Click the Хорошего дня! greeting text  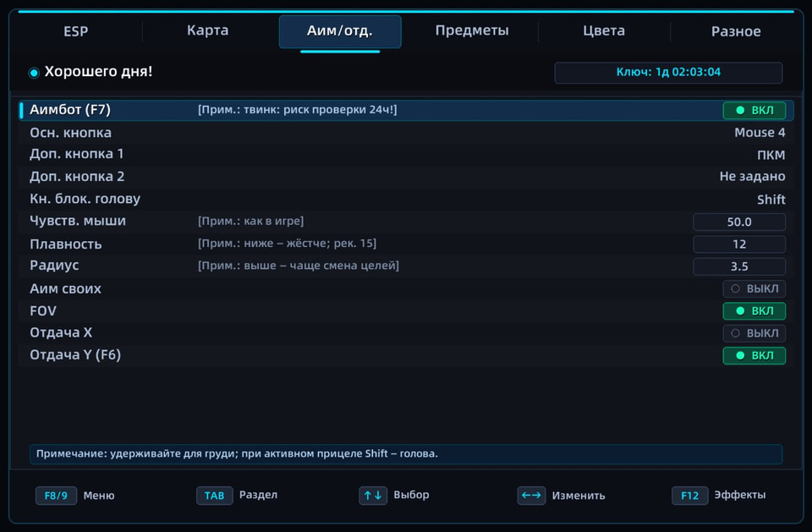(98, 72)
